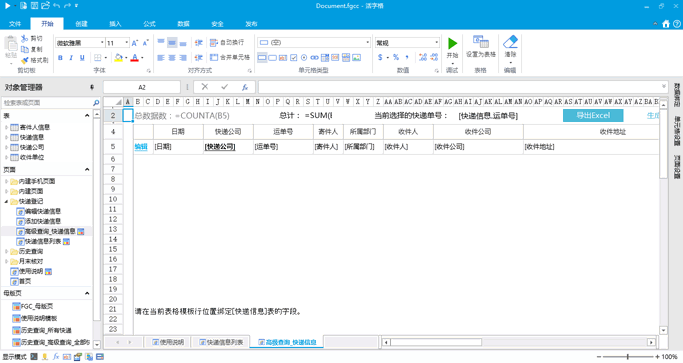
Task: Click the insert function fx icon
Action: (245, 87)
